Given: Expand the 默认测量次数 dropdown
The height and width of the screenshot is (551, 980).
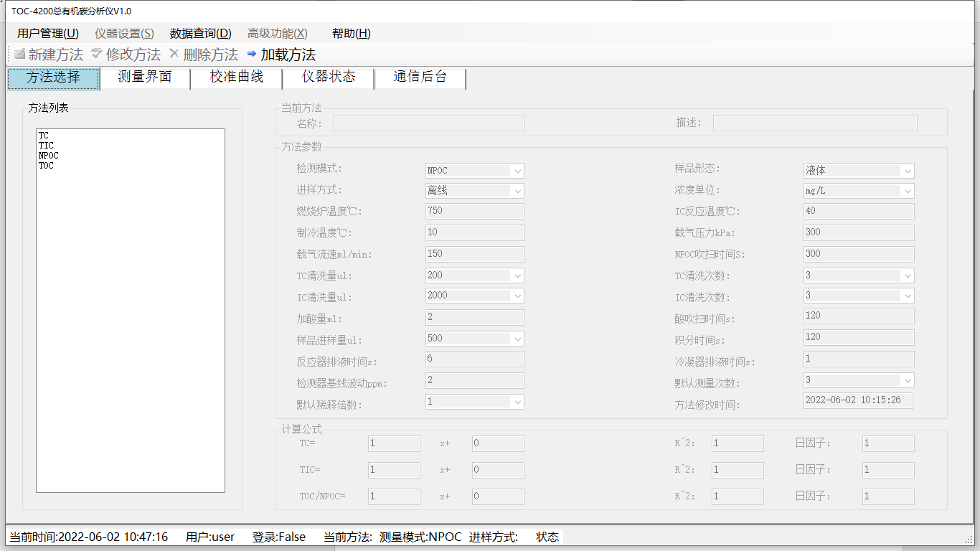Looking at the screenshot, I should point(908,380).
